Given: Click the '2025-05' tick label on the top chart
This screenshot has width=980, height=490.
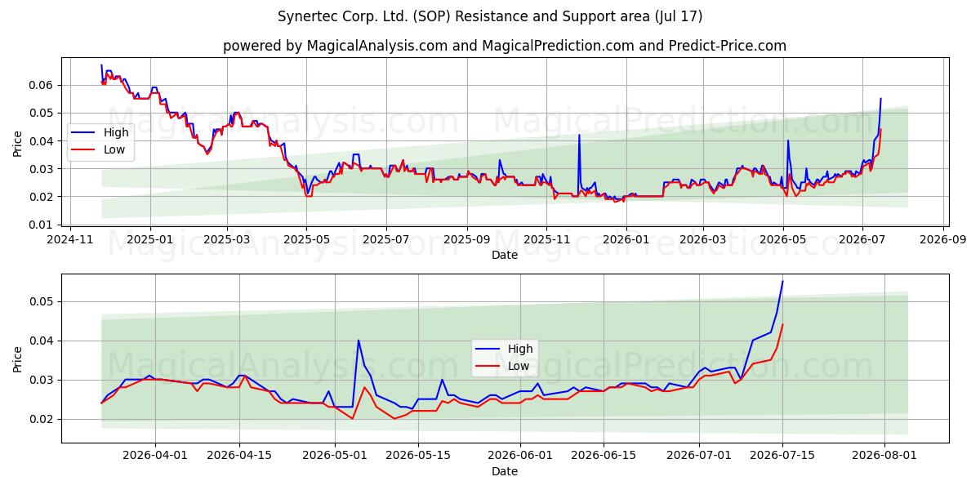Looking at the screenshot, I should pyautogui.click(x=306, y=239).
